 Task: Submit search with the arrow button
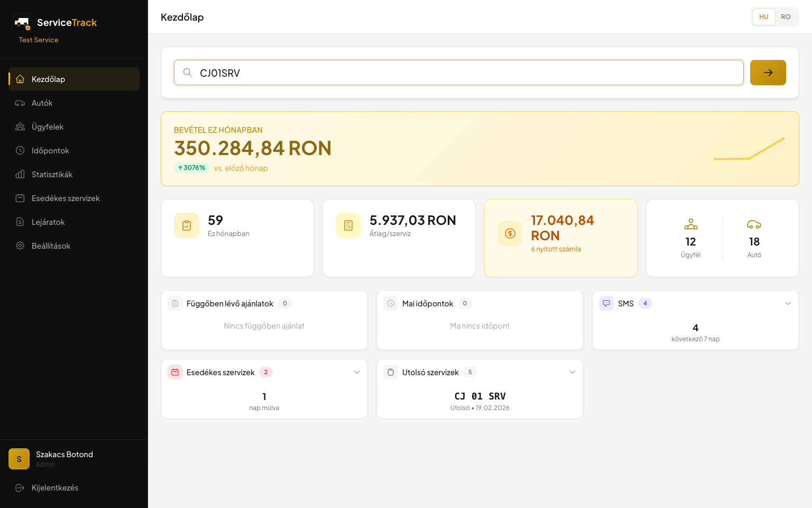tap(768, 72)
